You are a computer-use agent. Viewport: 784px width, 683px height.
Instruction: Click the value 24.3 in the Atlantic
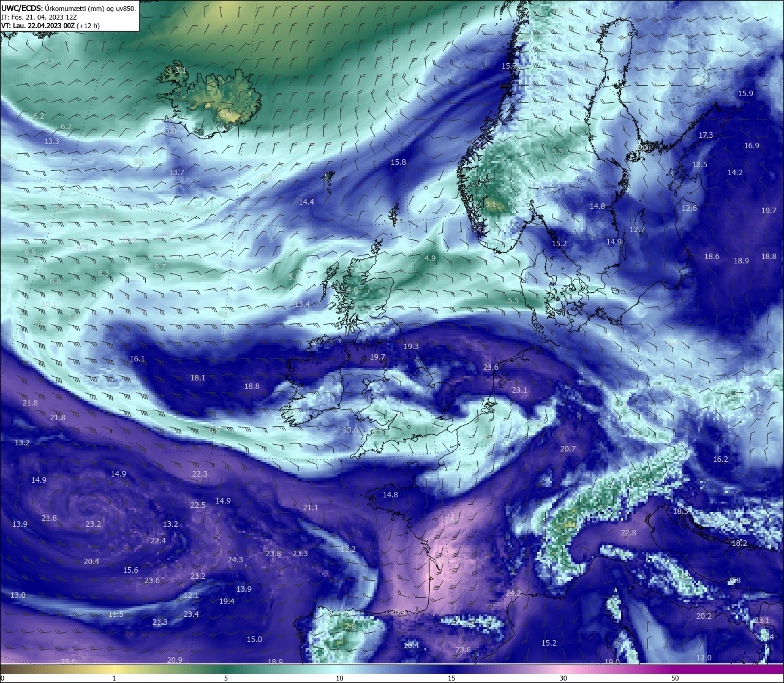click(x=235, y=560)
